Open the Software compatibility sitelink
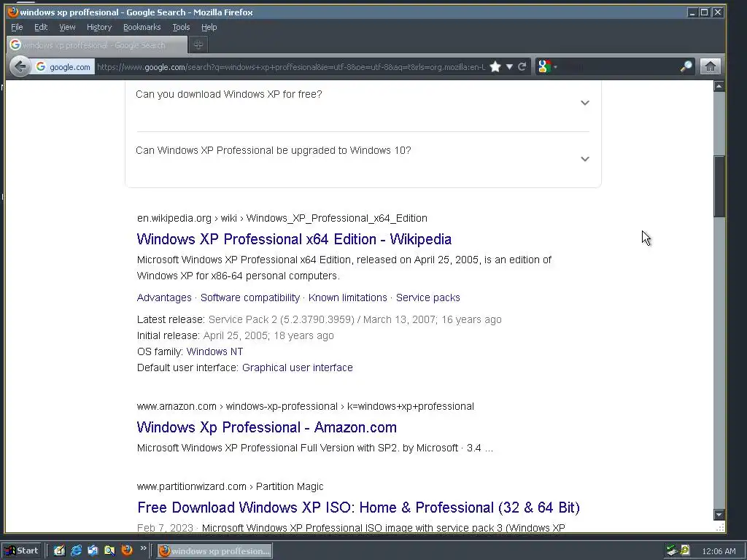This screenshot has height=560, width=747. coord(249,297)
